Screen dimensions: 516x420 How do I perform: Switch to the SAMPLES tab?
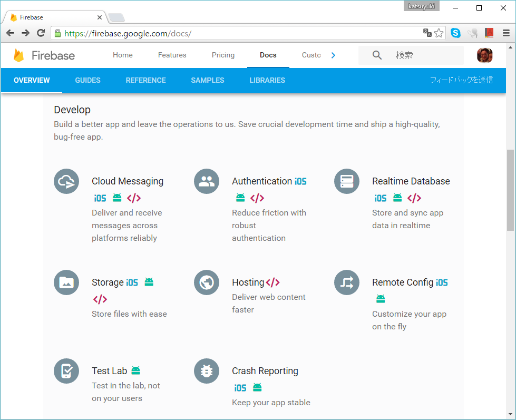coord(208,80)
